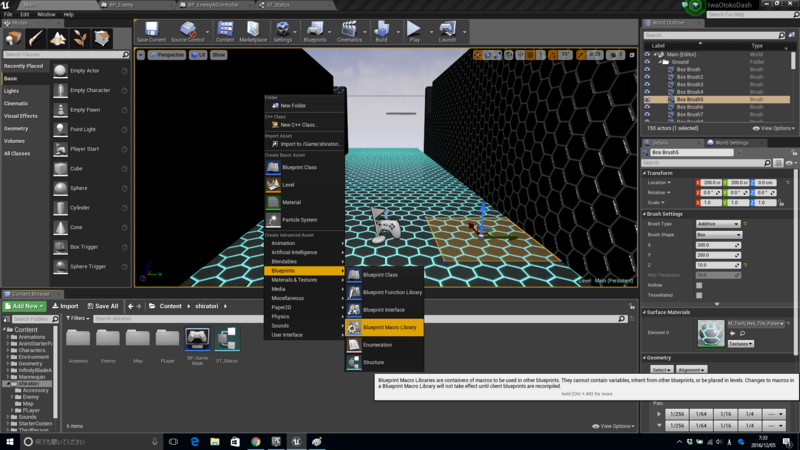Expand the Artificial Intelligence submenu
The image size is (800, 450).
(305, 253)
